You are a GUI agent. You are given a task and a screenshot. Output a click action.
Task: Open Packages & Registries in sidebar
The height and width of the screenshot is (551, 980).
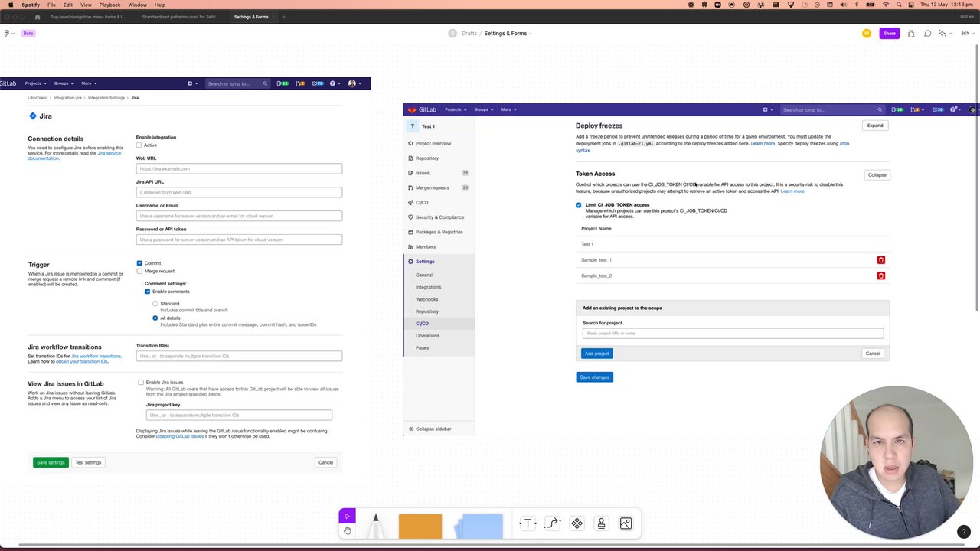point(439,232)
